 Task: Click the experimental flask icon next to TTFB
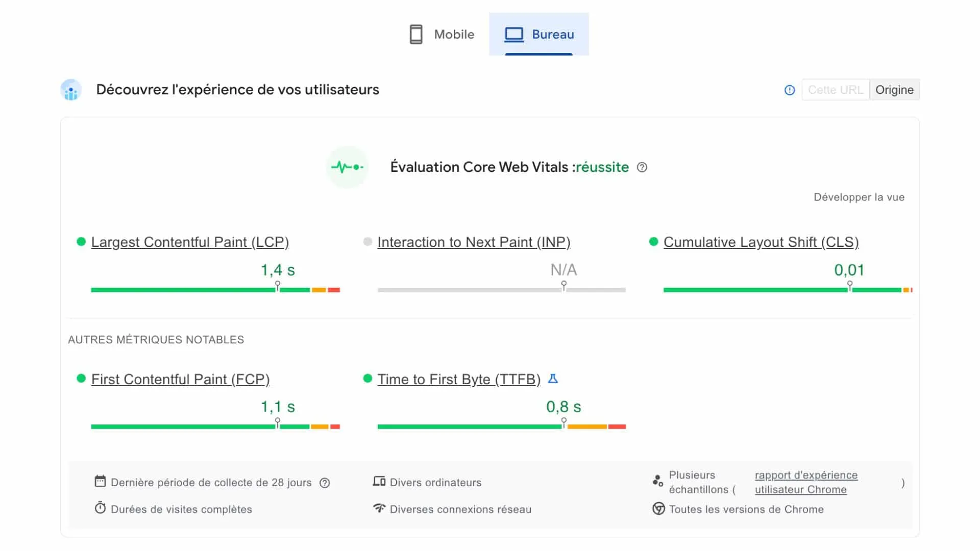click(553, 379)
